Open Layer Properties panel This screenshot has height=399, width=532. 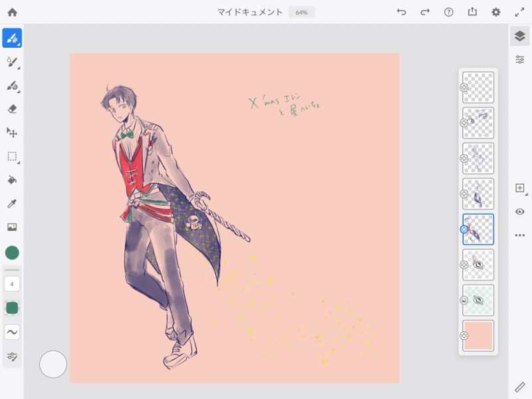[x=520, y=60]
